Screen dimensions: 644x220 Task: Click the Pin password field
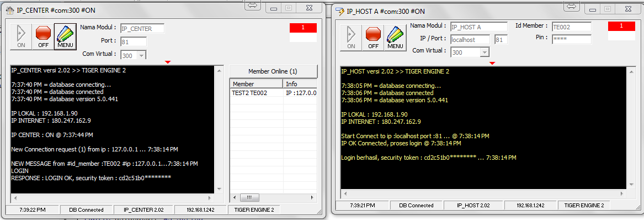(572, 39)
